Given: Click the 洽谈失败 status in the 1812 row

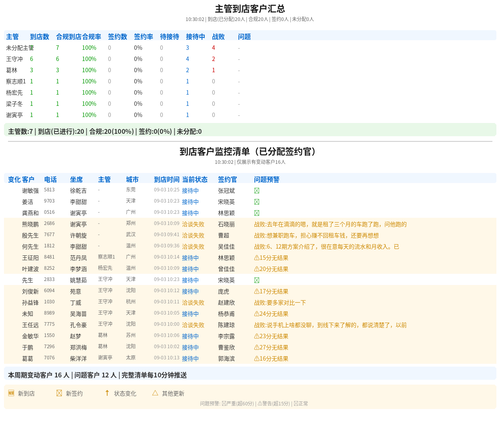Looking at the screenshot, I should click(193, 247).
